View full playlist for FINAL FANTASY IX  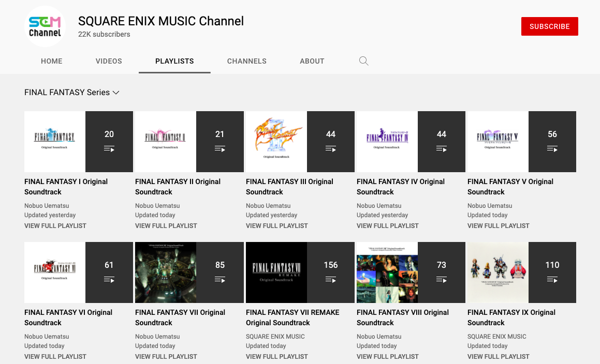(x=498, y=357)
